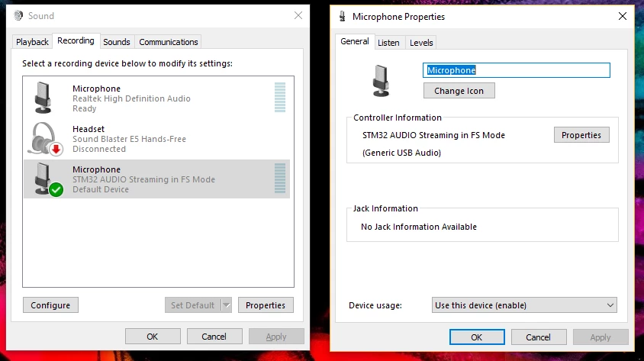Open the Listen tab
644x361 pixels.
388,43
